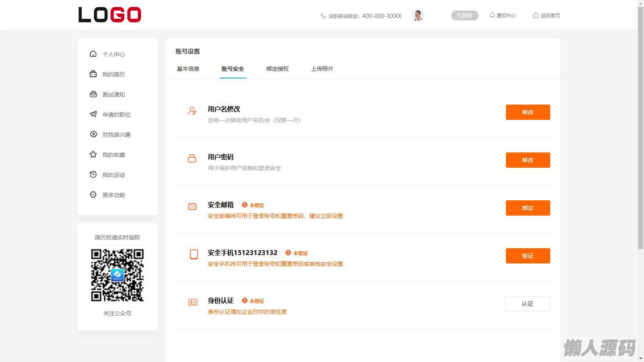The width and height of the screenshot is (644, 362).
Task: Switch to the 绑定授权 tab
Action: click(x=277, y=69)
